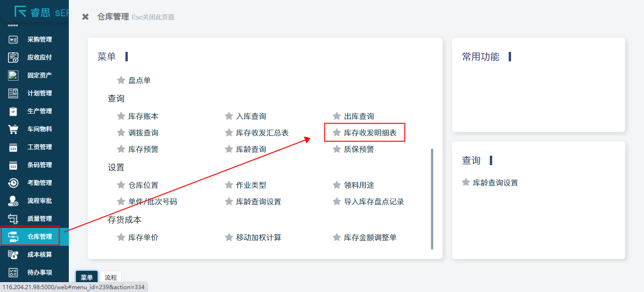Open 车间物料 shopping cart icon
Viewport: 644px width, 292px height.
tap(13, 129)
